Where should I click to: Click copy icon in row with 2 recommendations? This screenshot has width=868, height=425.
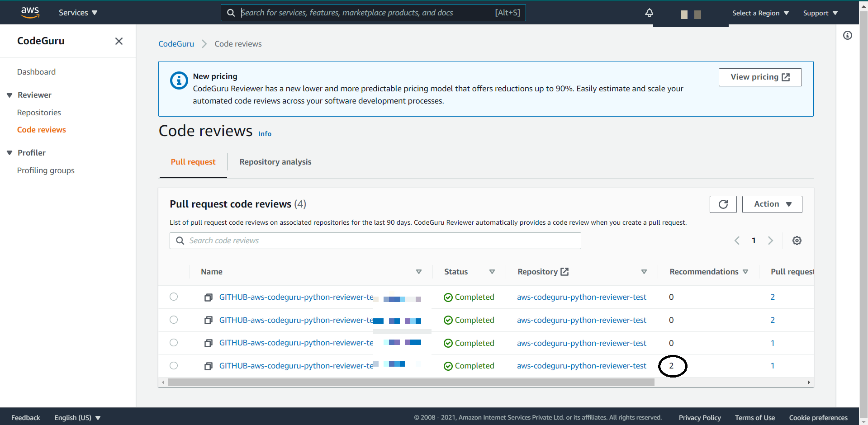click(x=208, y=366)
